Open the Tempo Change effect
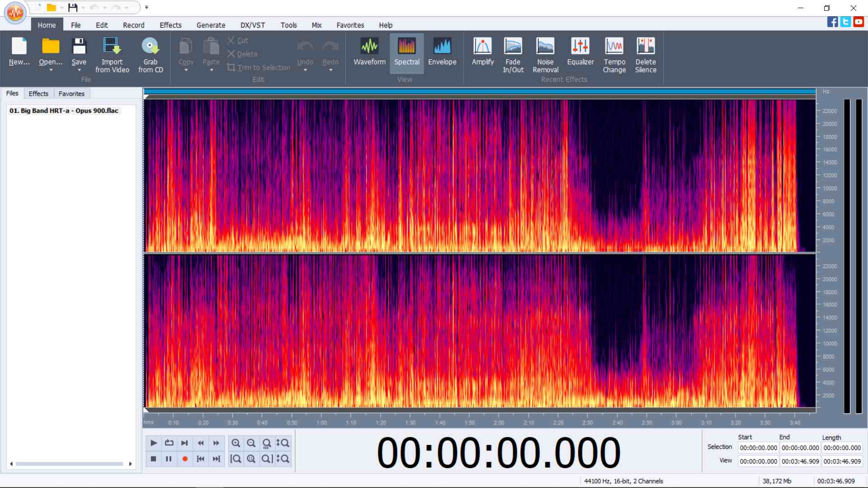868x488 pixels. click(x=614, y=53)
